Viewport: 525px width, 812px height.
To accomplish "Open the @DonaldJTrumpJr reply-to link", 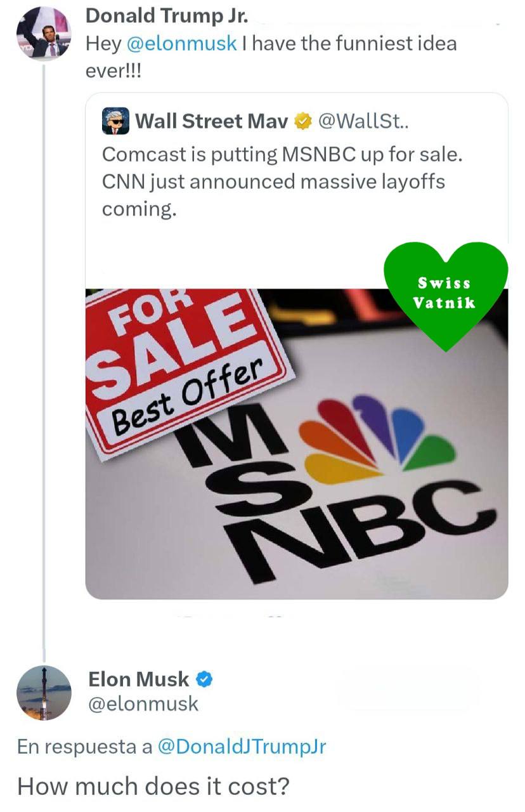I will 241,747.
